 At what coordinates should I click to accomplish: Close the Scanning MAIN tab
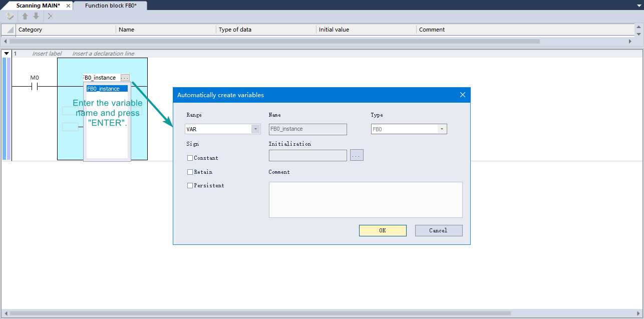tap(68, 6)
